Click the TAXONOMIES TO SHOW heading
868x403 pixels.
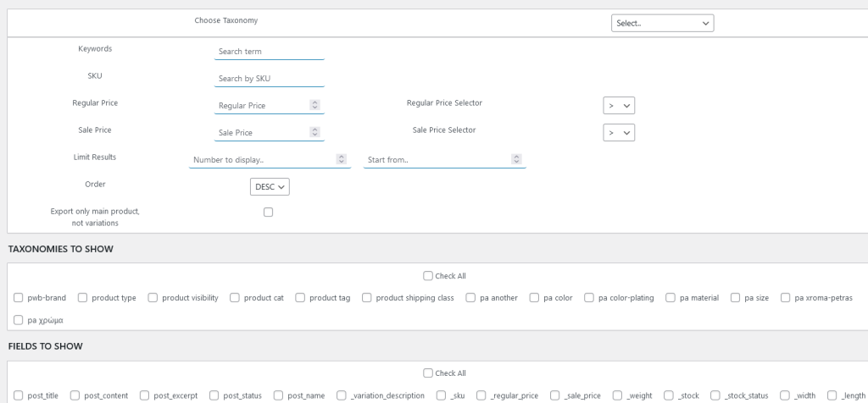tap(61, 249)
